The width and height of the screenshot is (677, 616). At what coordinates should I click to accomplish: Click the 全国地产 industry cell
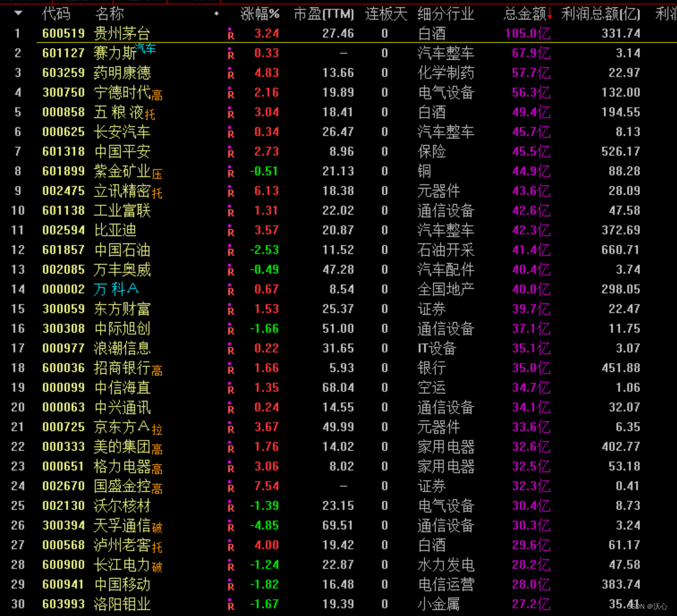(446, 289)
